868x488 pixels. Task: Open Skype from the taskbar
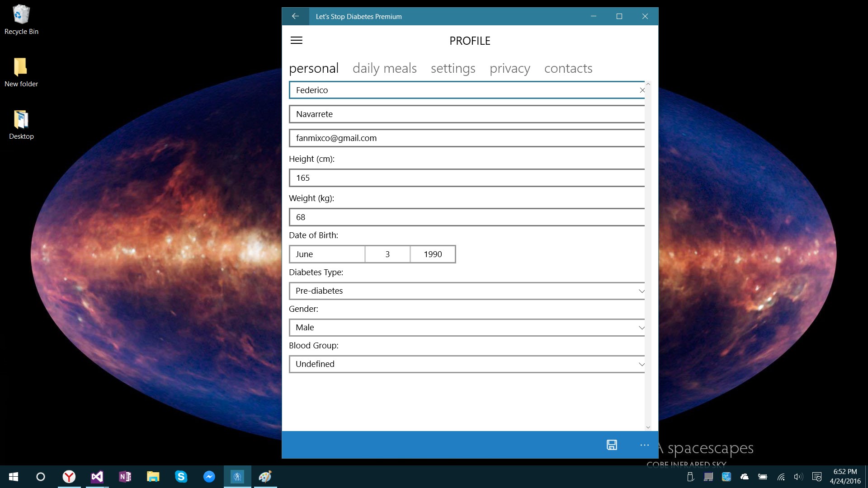pos(181,477)
